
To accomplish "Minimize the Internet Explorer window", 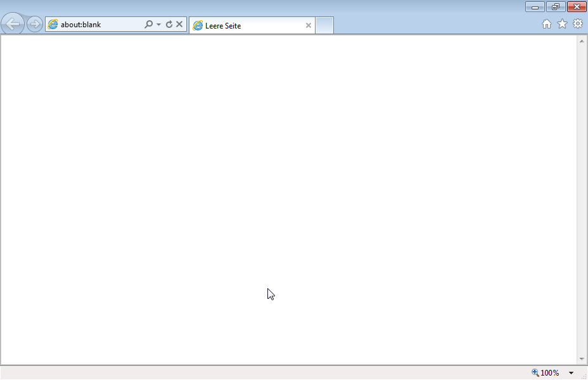I will (x=535, y=7).
